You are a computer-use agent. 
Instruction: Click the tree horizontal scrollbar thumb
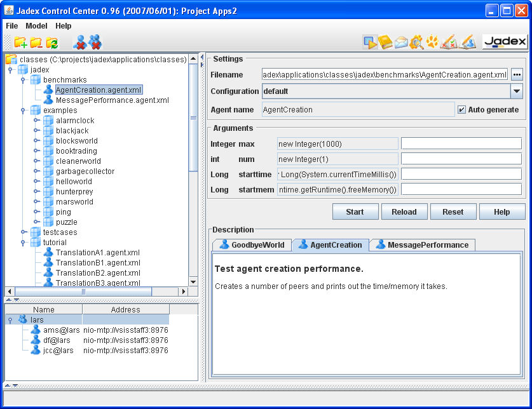click(83, 292)
